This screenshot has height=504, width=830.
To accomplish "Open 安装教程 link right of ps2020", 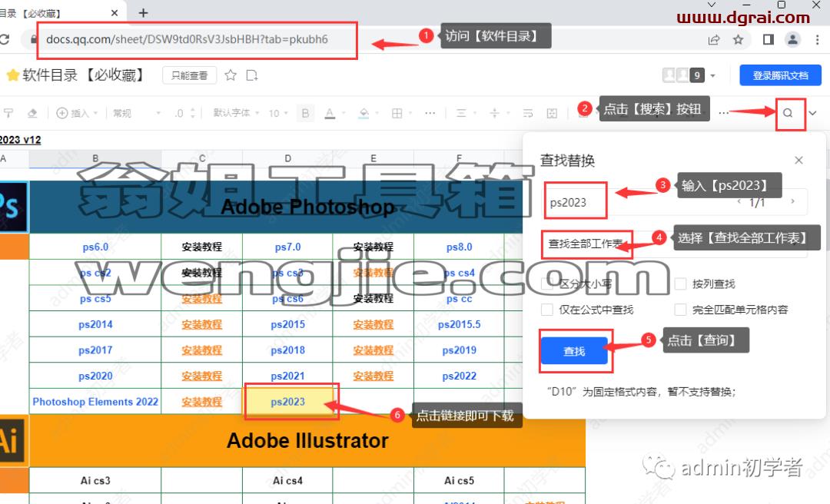I will pyautogui.click(x=201, y=376).
